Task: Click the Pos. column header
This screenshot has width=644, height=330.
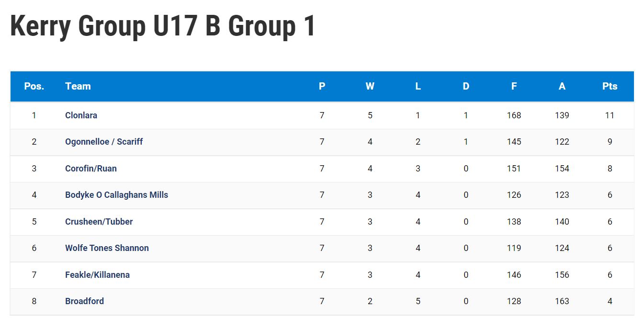Action: 34,86
